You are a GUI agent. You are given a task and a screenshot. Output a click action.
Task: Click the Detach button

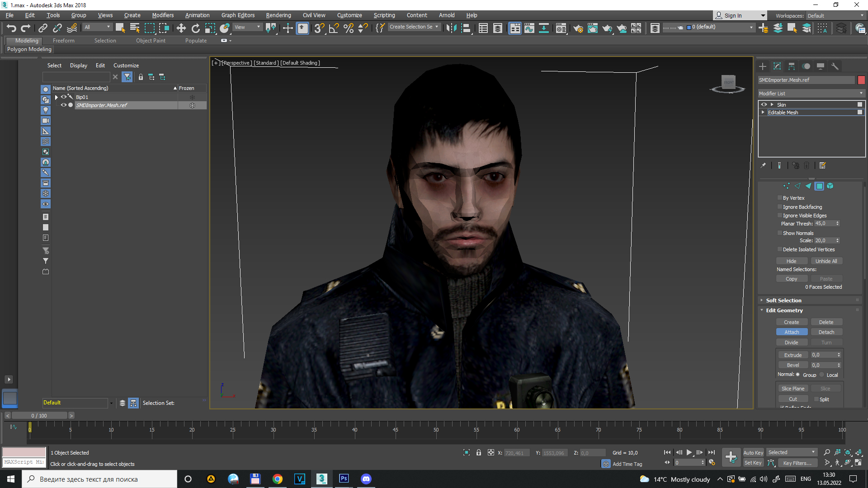click(x=826, y=332)
